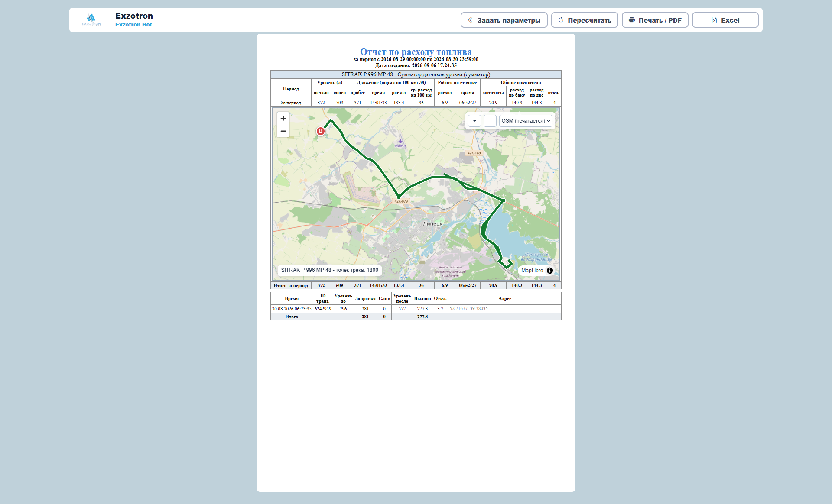The height and width of the screenshot is (504, 832).
Task: Click the 'SITRAK P 996 MP 48 - точек трека: 1800' label
Action: pyautogui.click(x=329, y=270)
